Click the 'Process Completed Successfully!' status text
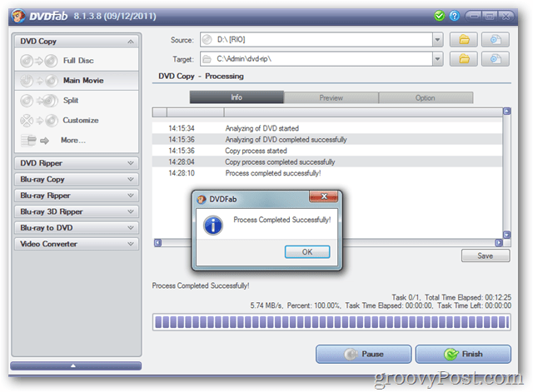533x392 pixels. [201, 285]
